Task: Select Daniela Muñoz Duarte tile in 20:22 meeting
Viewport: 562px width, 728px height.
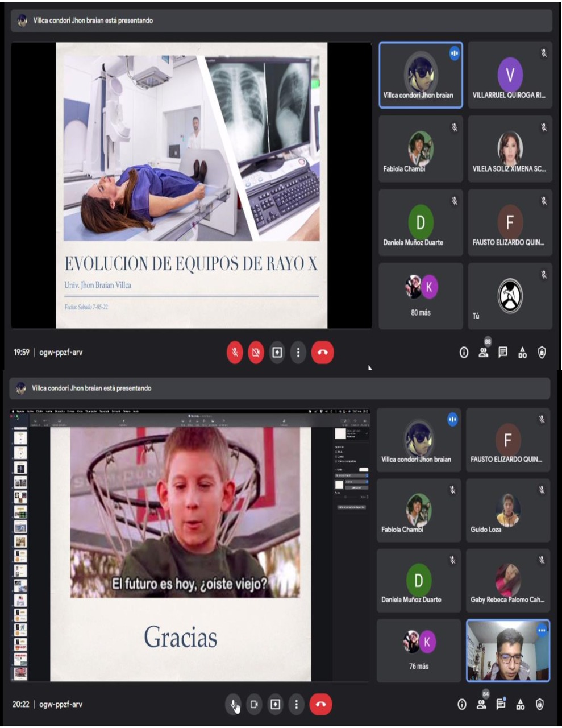Action: 419,580
